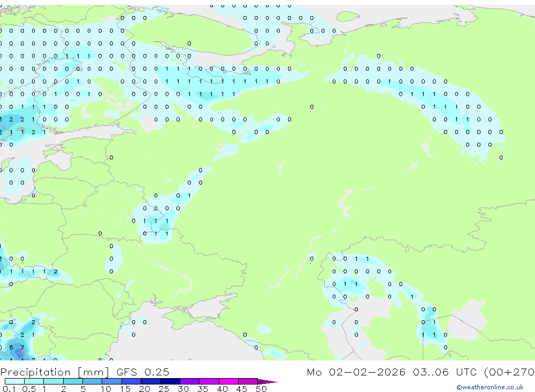
Task: Click the 5–10 mm legend color box
Action: (93, 381)
